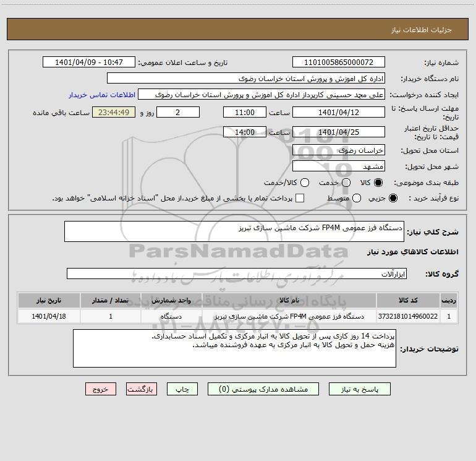Click the delivery province field خراسان رضوی
The image size is (476, 461).
(339, 150)
